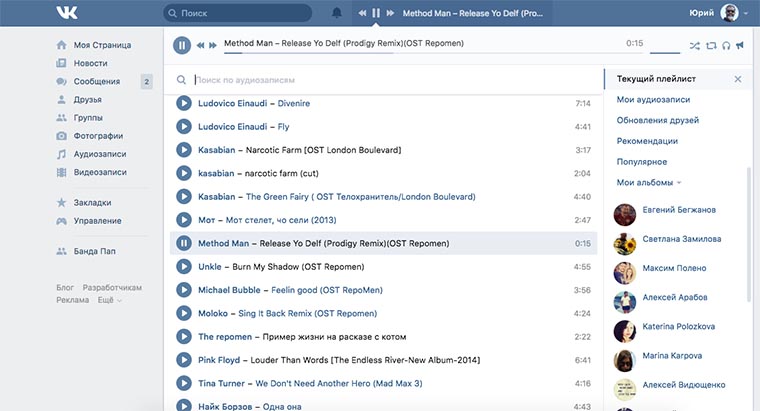The width and height of the screenshot is (760, 411).
Task: Play Kasabian – The Green Fairy
Action: (x=184, y=196)
